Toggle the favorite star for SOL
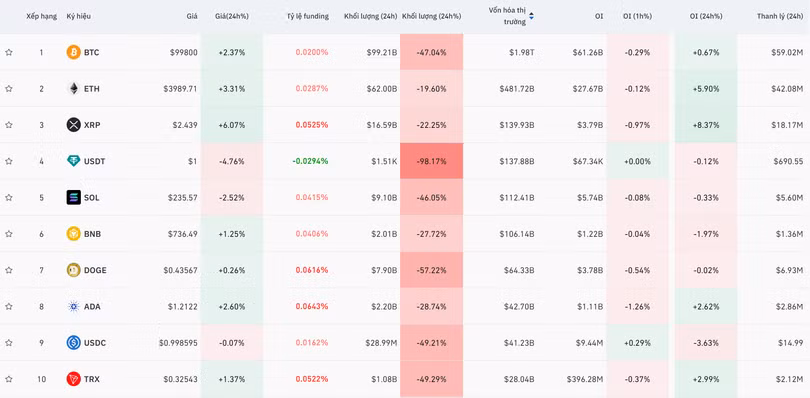 click(x=9, y=197)
